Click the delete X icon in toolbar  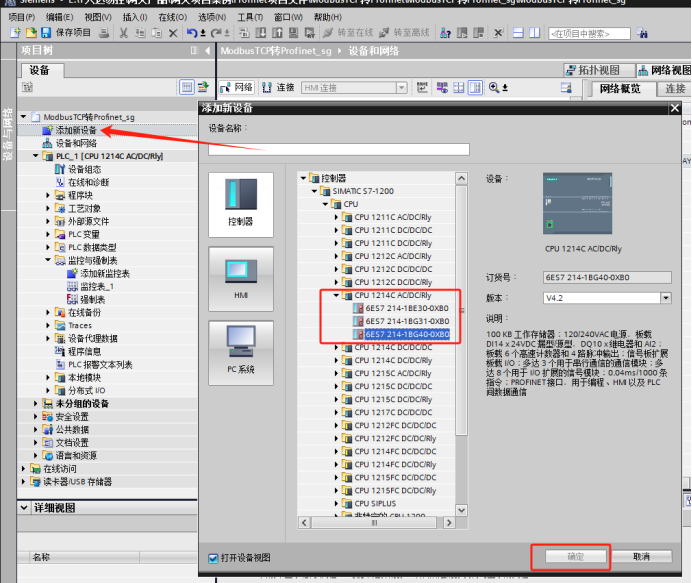[173, 33]
